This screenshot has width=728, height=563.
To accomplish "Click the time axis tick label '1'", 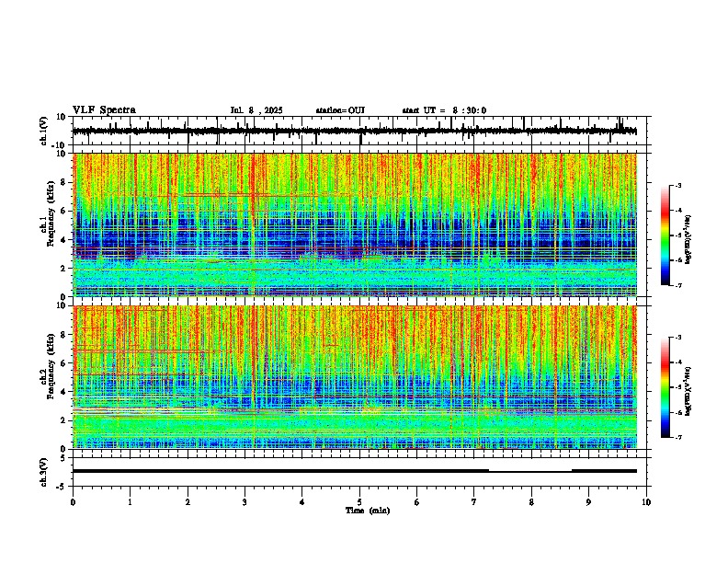I will click(130, 502).
